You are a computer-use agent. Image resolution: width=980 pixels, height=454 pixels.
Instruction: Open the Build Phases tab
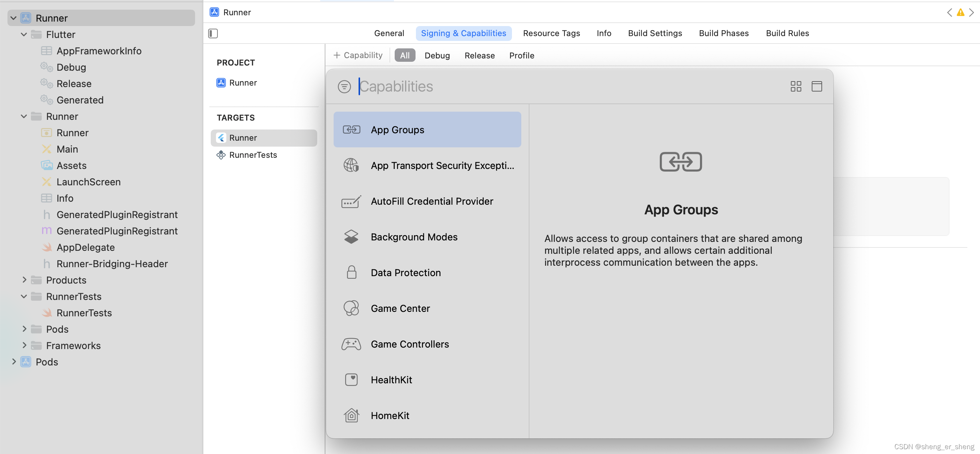pos(723,33)
